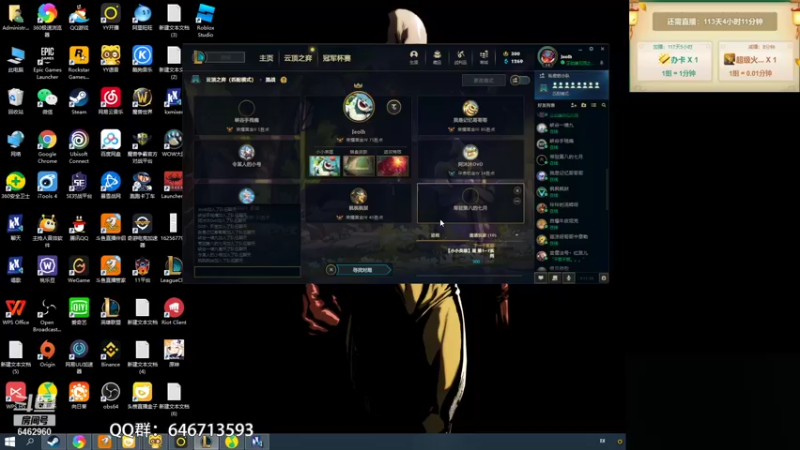This screenshot has height=450, width=800.
Task: Open the collection icon in League client header
Action: click(437, 55)
